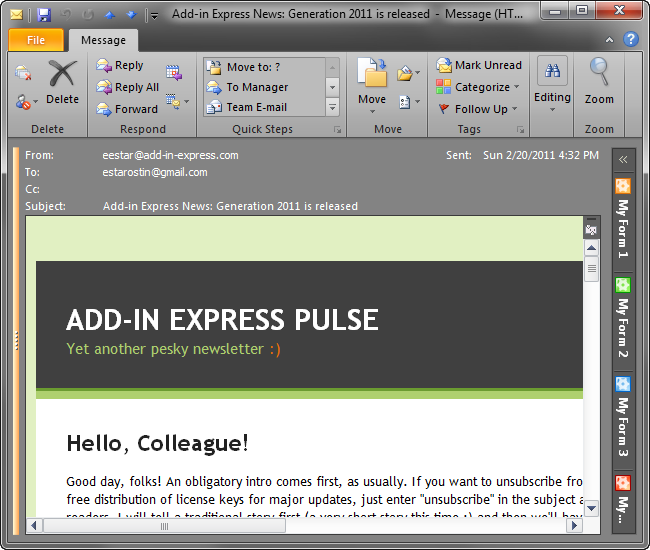650x550 pixels.
Task: Click the vertical scrollbar up arrow
Action: (591, 248)
